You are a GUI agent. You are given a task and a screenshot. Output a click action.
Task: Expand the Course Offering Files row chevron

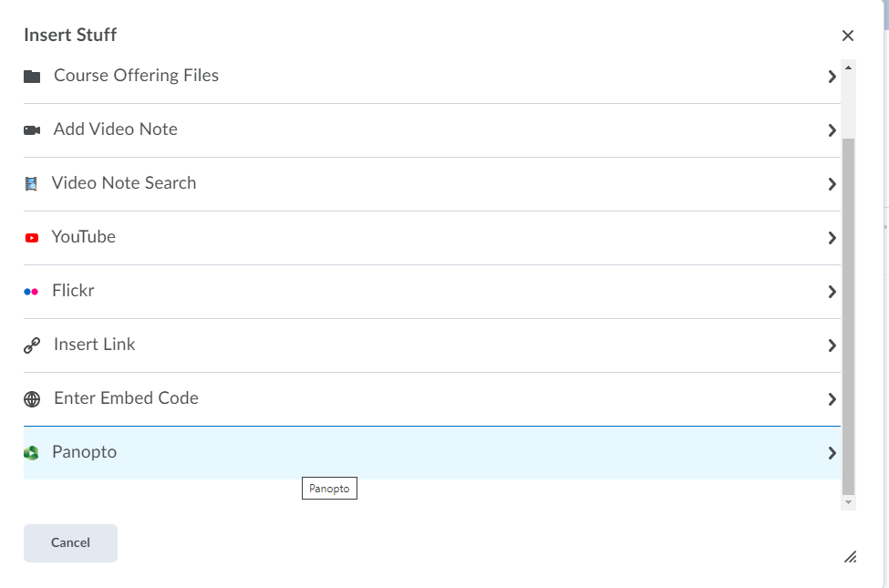coord(832,77)
